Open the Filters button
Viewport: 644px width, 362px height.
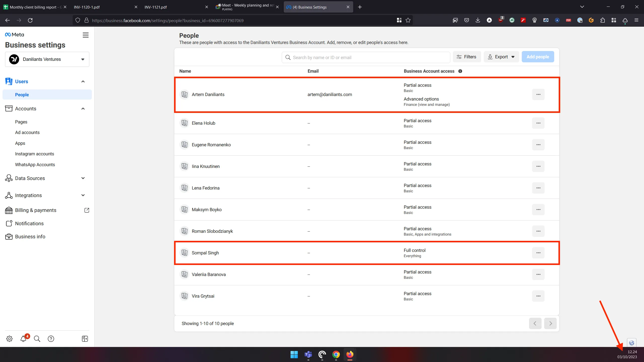(x=467, y=57)
